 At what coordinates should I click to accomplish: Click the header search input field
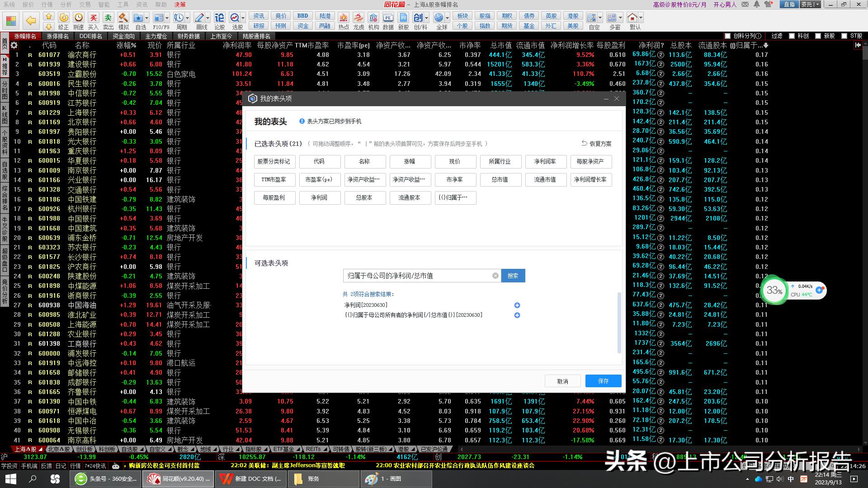[420, 276]
